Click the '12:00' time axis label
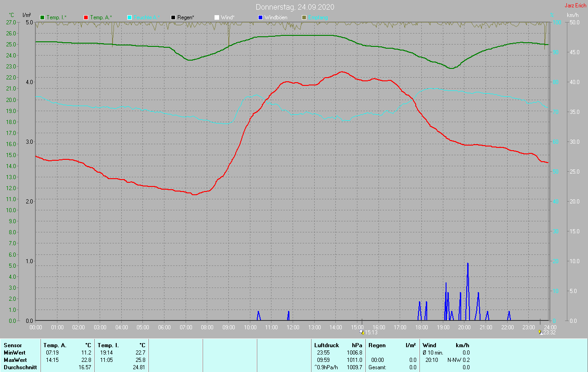Image resolution: width=588 pixels, height=372 pixels. tap(293, 327)
